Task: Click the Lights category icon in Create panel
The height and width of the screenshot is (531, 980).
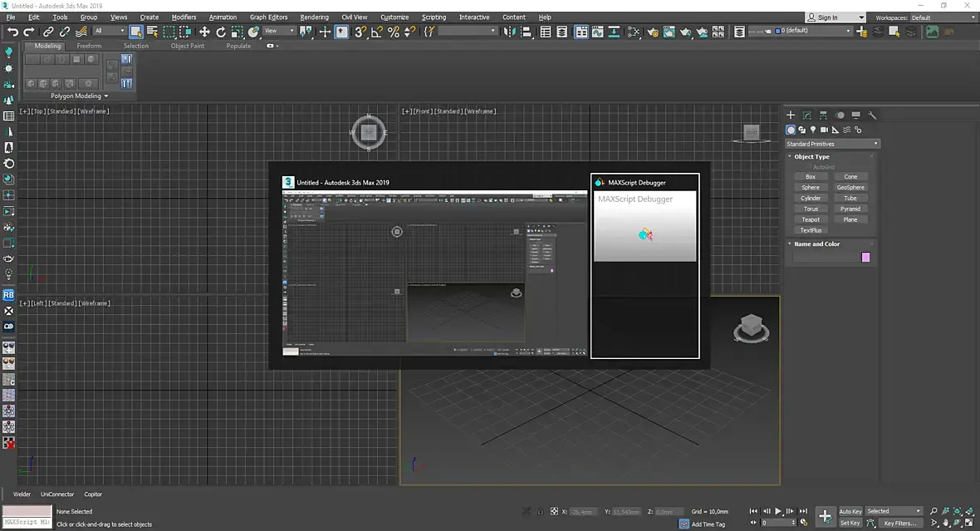Action: 813,130
